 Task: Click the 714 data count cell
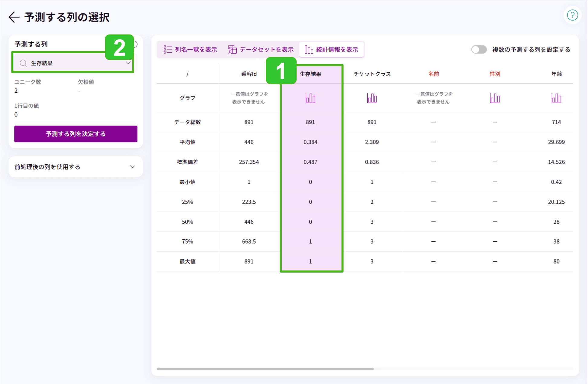[556, 122]
